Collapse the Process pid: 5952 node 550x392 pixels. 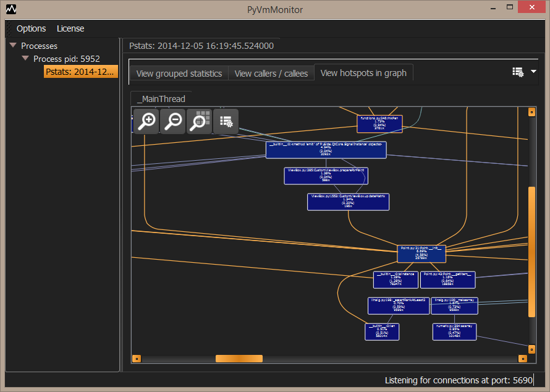coord(25,58)
